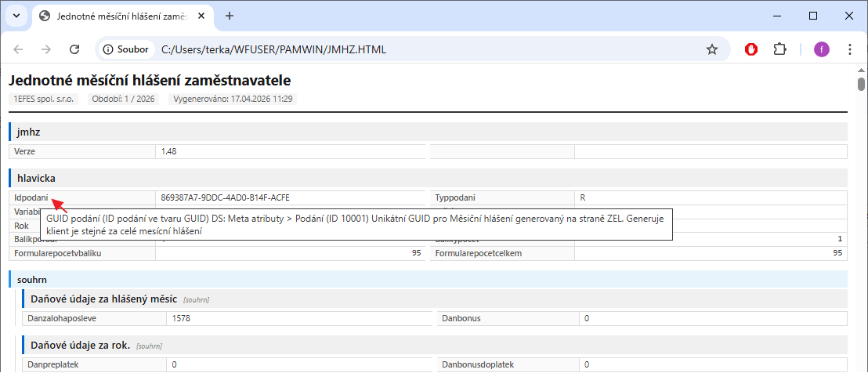The width and height of the screenshot is (868, 373).
Task: Open the red ad blocker extension
Action: pos(751,49)
